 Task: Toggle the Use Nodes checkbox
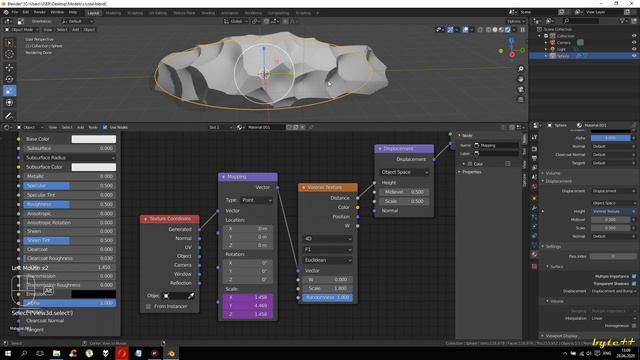coord(105,127)
